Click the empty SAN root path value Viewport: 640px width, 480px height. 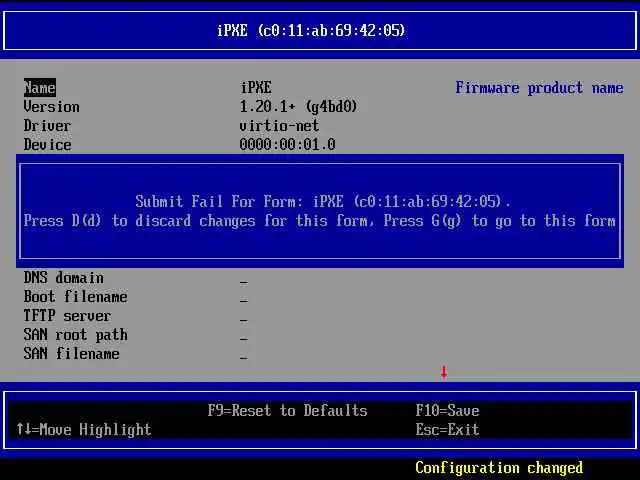tap(244, 338)
